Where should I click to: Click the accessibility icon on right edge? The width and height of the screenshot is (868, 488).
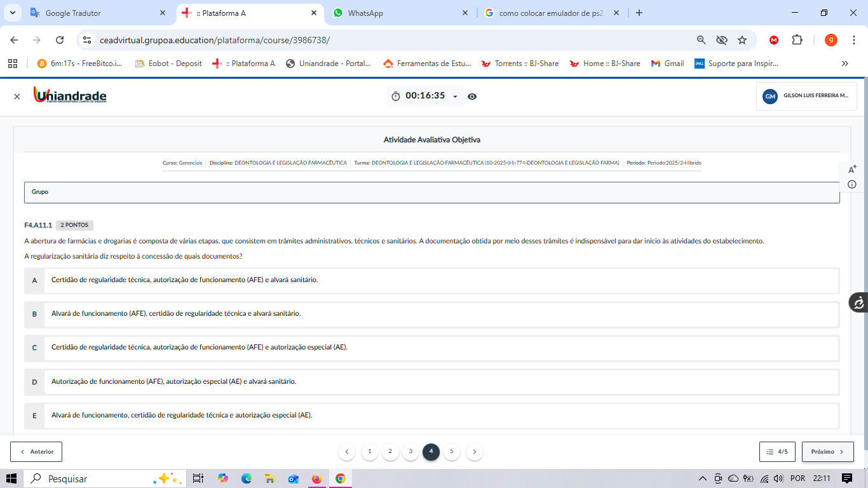(858, 302)
